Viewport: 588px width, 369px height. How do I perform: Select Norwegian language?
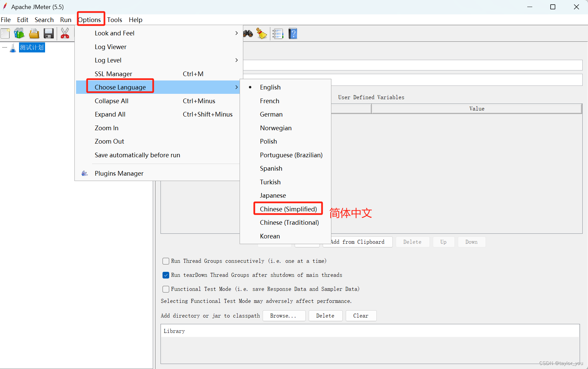point(276,128)
